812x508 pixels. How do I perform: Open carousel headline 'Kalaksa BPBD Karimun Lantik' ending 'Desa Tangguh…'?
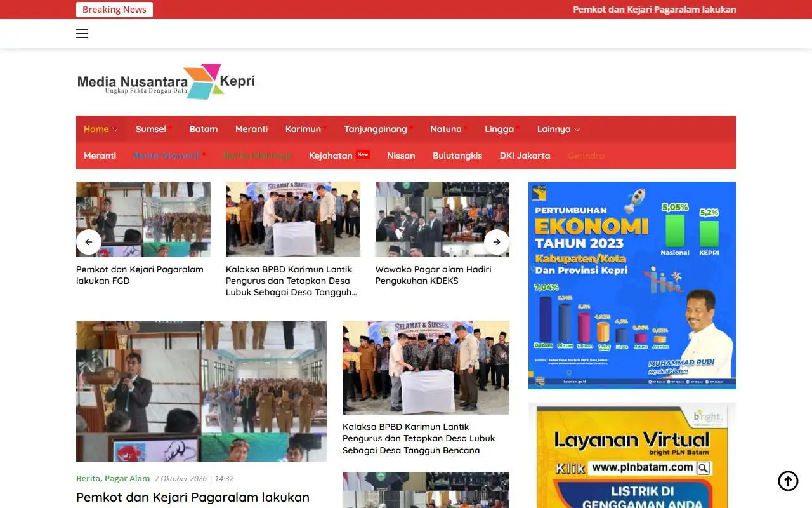pos(291,281)
